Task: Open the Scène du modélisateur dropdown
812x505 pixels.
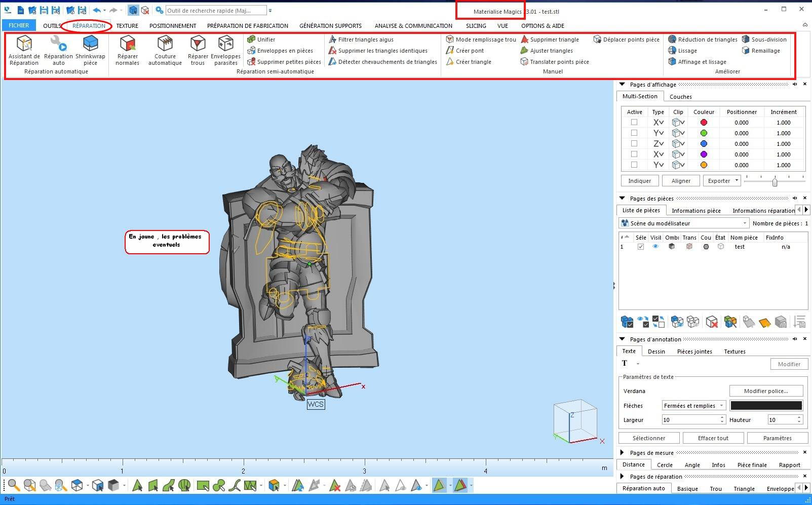Action: tap(745, 223)
